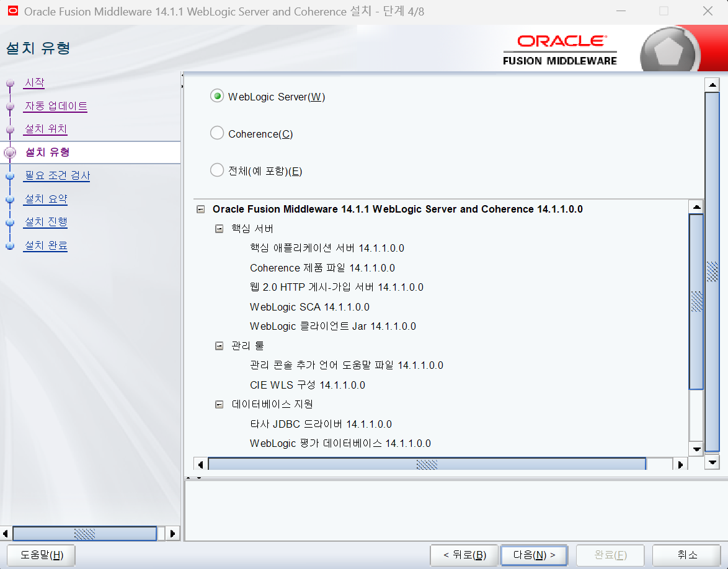
Task: Select the current 설치 유형 step
Action: [x=47, y=152]
